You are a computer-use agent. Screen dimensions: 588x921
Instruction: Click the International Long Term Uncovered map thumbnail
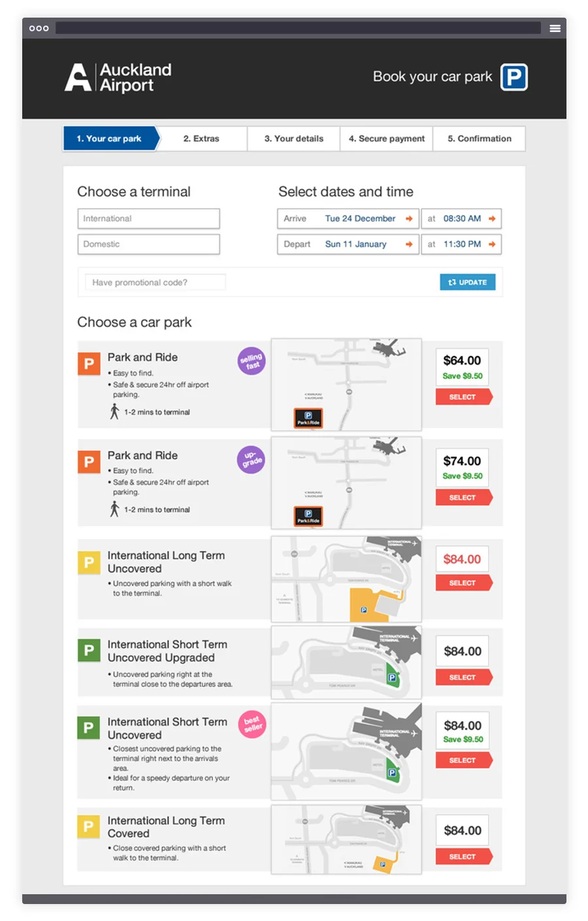(x=346, y=579)
